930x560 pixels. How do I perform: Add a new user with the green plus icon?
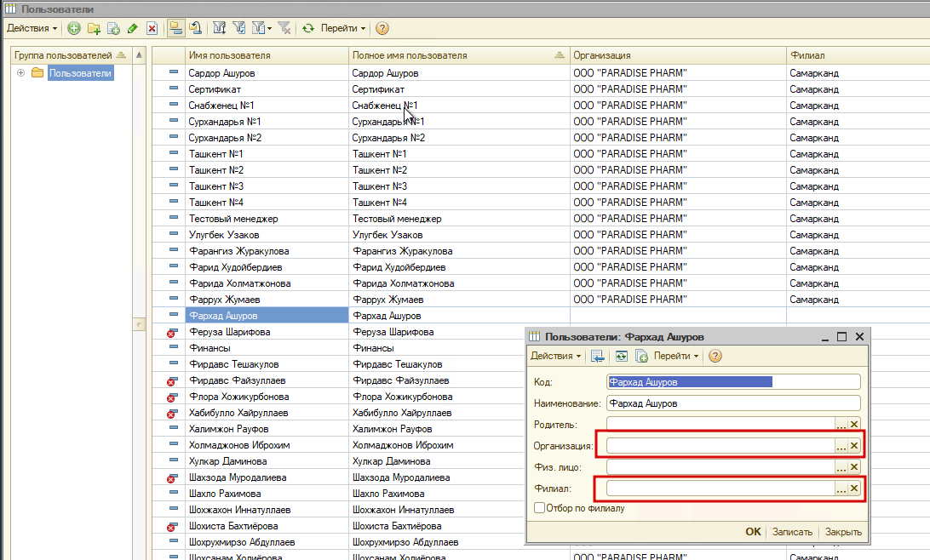73,28
